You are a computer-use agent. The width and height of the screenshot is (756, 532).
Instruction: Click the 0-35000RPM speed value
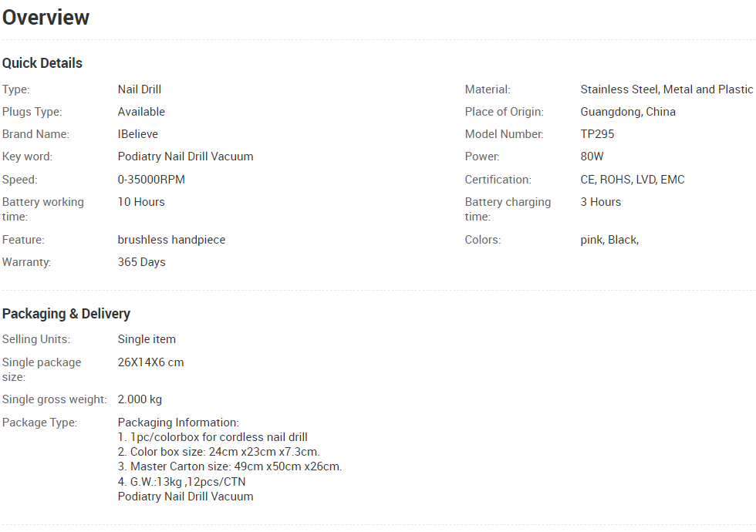tap(151, 179)
